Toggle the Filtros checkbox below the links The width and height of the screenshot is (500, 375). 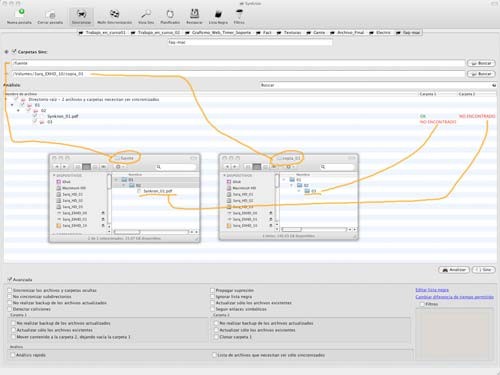tap(422, 304)
